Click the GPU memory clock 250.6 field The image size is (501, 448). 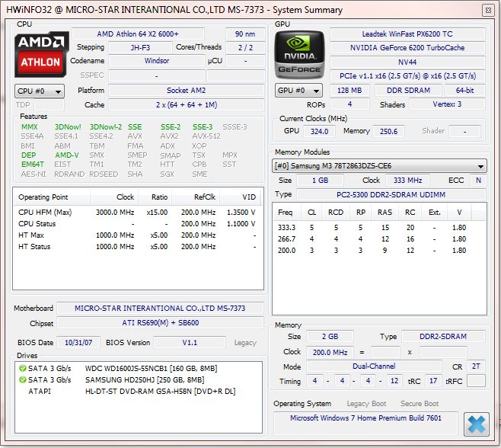388,131
